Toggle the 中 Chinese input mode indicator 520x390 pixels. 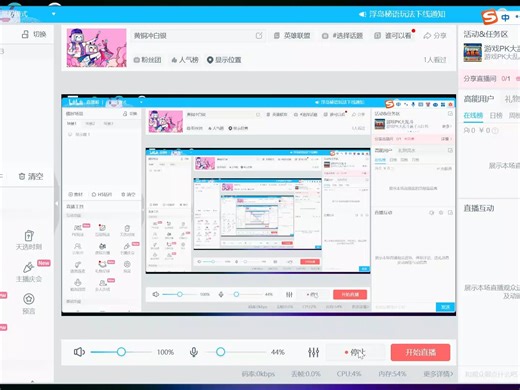click(x=506, y=17)
